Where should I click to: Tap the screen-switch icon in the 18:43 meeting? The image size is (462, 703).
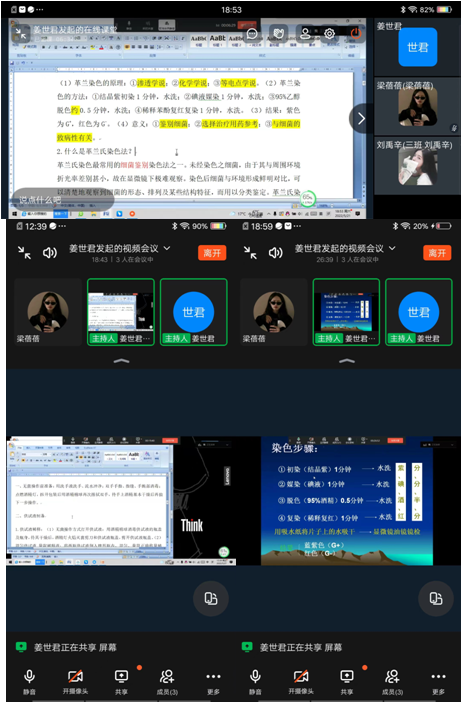[x=210, y=598]
